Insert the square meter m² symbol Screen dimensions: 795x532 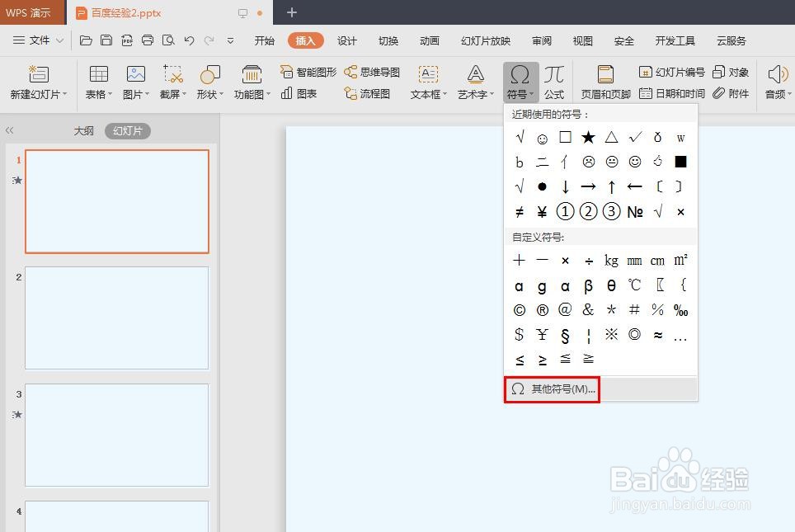680,260
